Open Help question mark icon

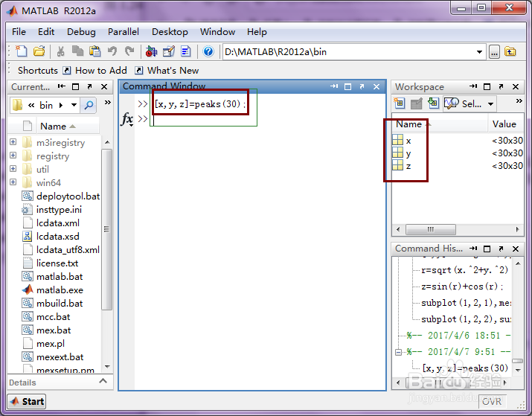(208, 51)
